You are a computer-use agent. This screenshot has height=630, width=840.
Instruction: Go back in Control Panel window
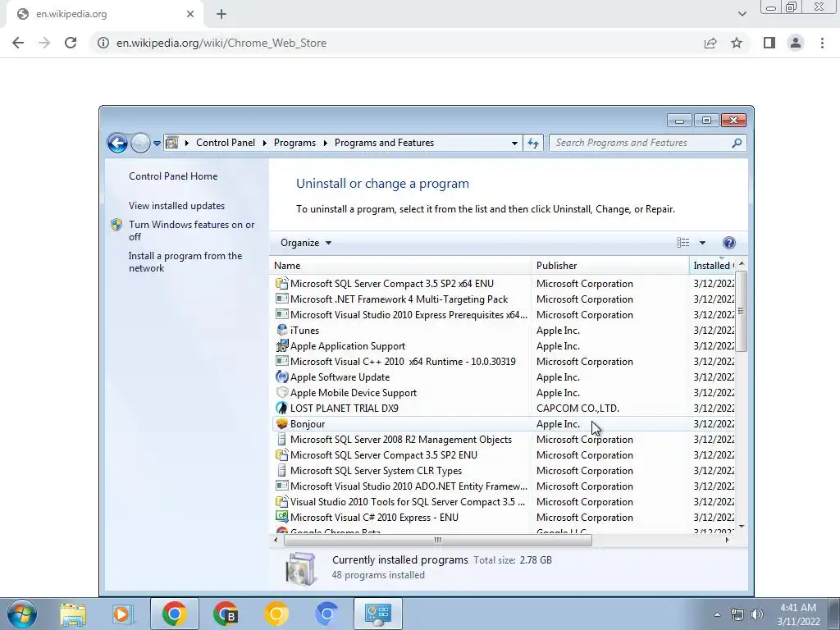(x=117, y=143)
